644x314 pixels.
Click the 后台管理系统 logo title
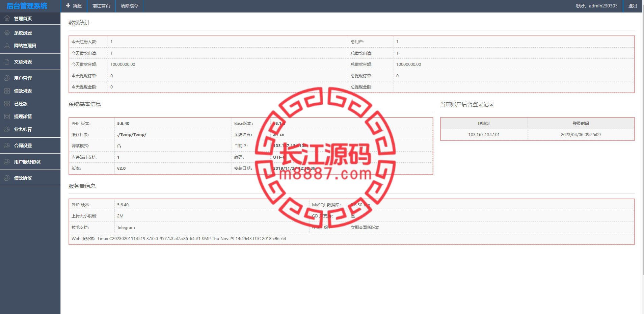27,6
